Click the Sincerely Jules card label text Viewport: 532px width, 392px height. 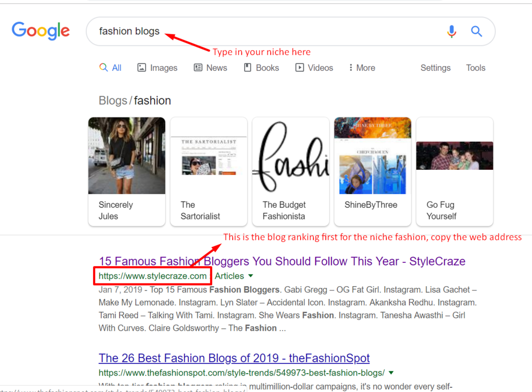116,211
